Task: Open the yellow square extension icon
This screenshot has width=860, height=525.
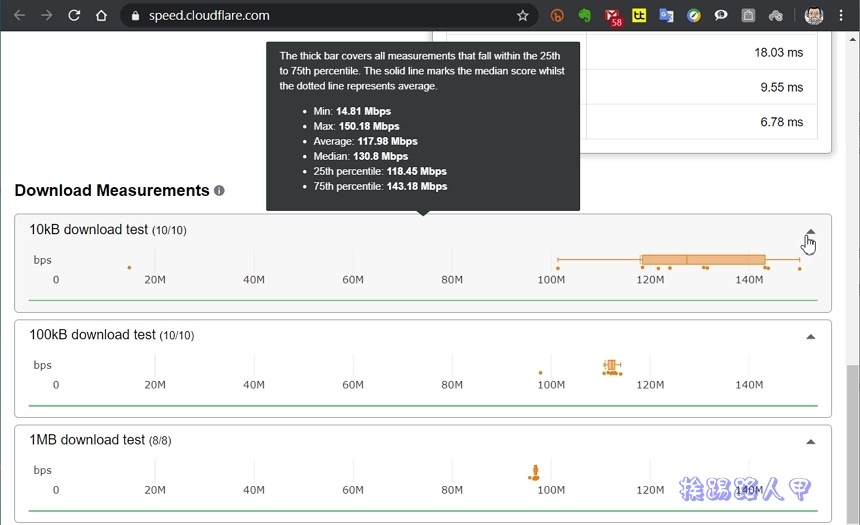Action: coord(639,15)
